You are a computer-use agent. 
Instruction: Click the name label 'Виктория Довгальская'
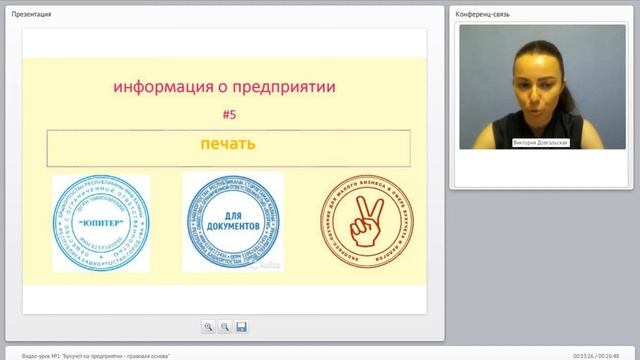(x=541, y=143)
